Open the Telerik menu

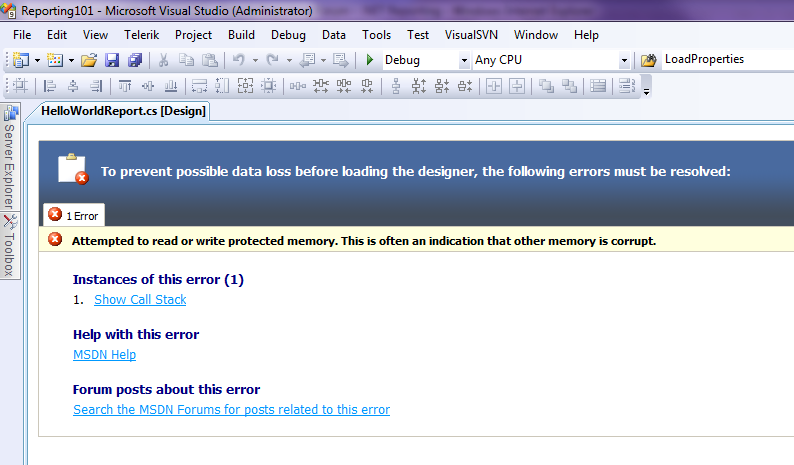pos(141,35)
